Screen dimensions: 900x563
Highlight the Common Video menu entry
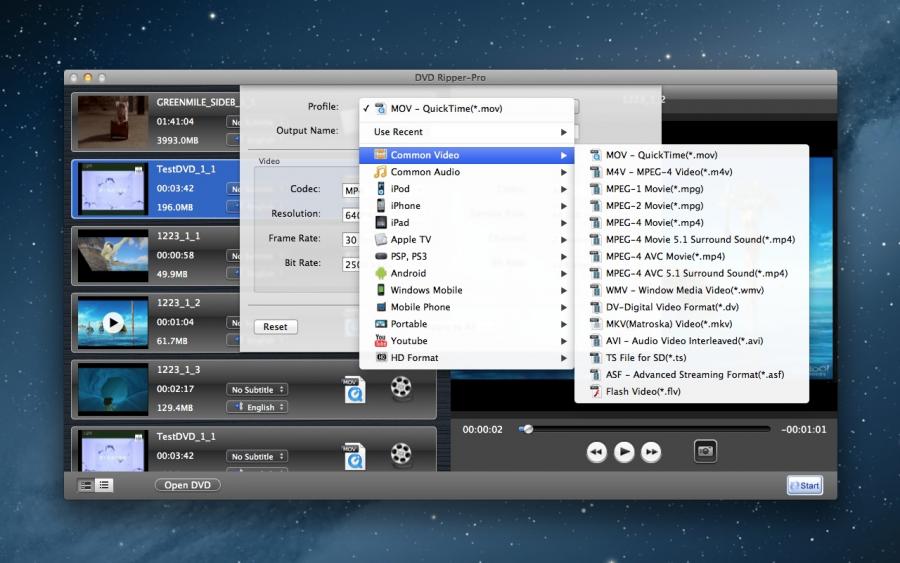pos(467,155)
